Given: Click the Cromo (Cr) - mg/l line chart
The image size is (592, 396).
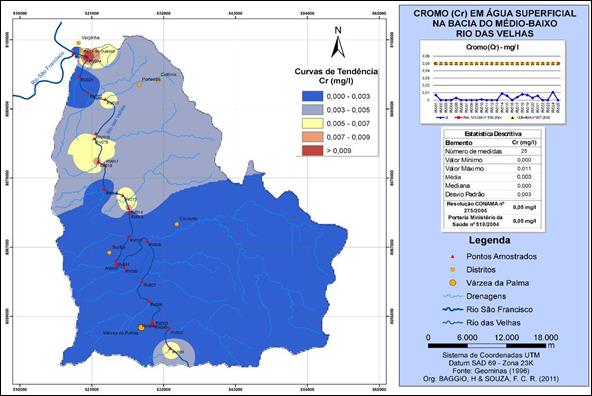Looking at the screenshot, I should (493, 82).
